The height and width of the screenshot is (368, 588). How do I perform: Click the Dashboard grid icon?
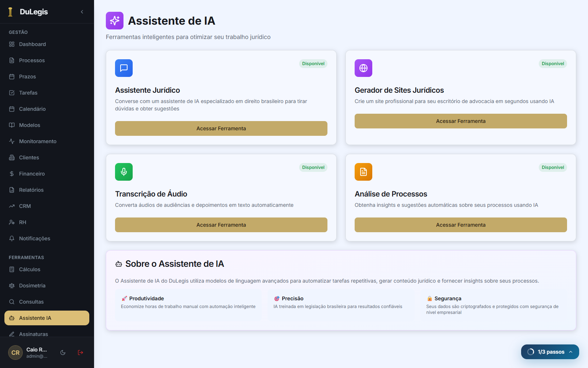tap(12, 44)
